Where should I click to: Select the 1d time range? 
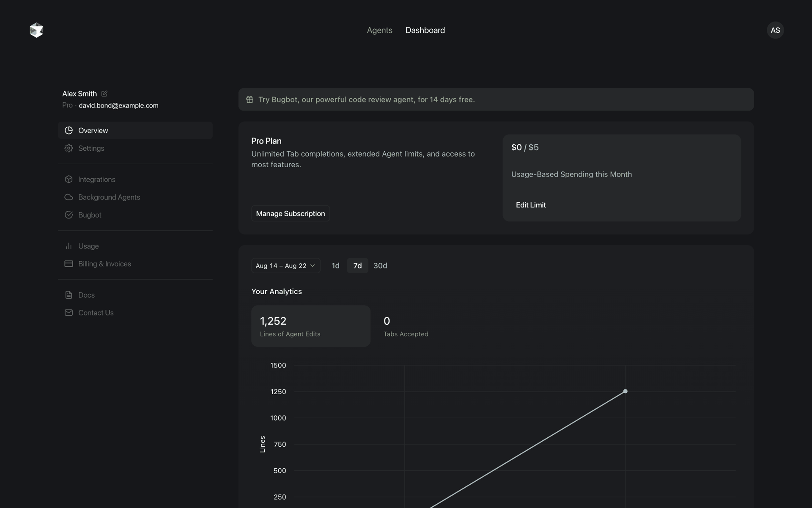(x=335, y=266)
